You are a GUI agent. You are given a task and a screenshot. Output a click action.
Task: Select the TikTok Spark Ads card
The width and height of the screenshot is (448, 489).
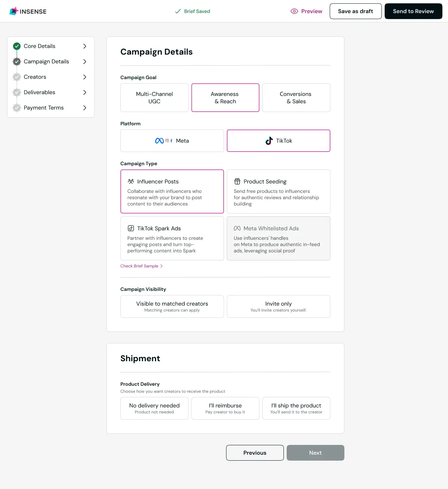(172, 238)
